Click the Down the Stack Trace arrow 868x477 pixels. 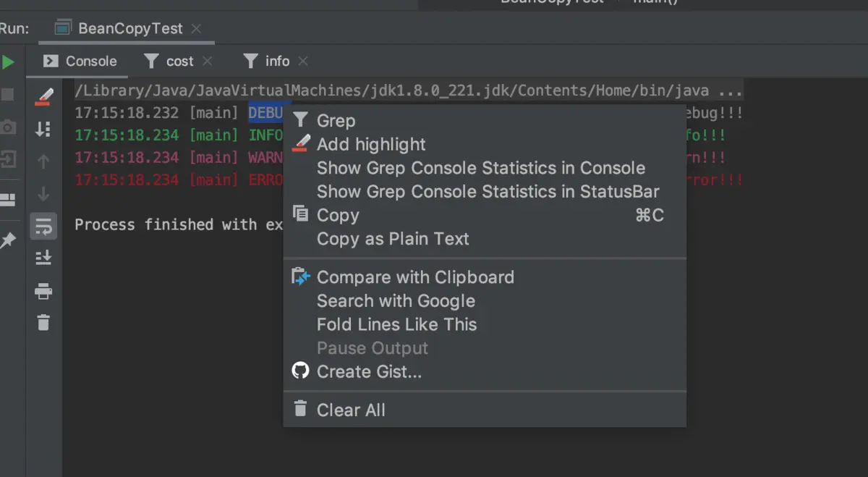43,194
